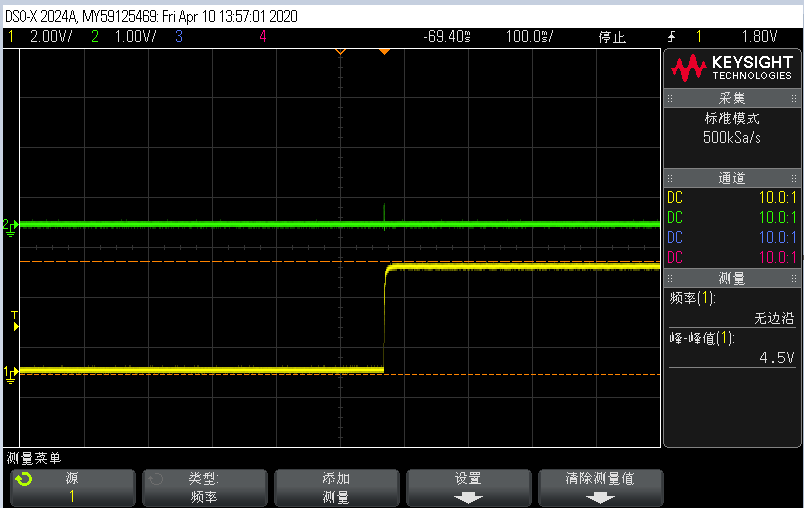Select the channel 3 indicator
The width and height of the screenshot is (804, 508).
tap(179, 37)
